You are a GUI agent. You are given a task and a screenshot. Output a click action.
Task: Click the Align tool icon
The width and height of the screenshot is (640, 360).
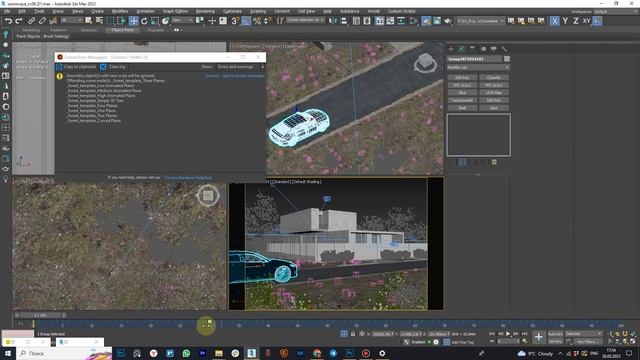(x=344, y=21)
